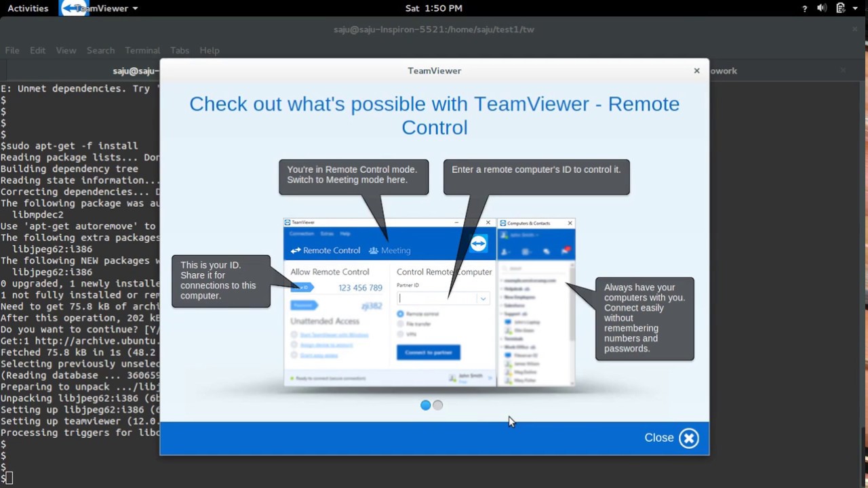Open the Terminal menu in menu bar
This screenshot has width=868, height=488.
pyautogui.click(x=142, y=50)
